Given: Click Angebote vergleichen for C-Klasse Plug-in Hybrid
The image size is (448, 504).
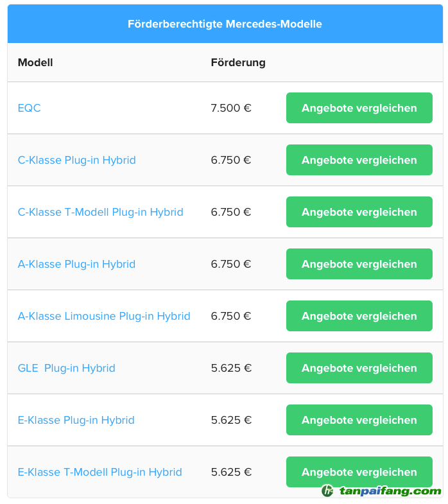Looking at the screenshot, I should click(x=359, y=160).
